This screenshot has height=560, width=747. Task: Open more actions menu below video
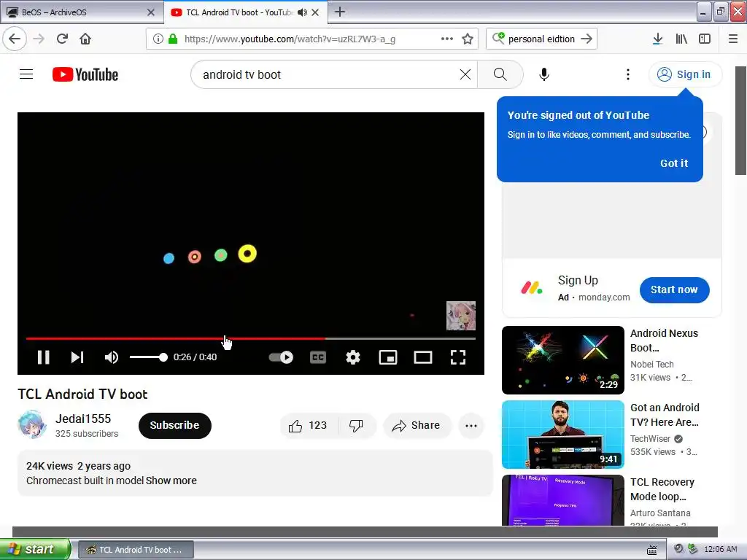pos(471,425)
